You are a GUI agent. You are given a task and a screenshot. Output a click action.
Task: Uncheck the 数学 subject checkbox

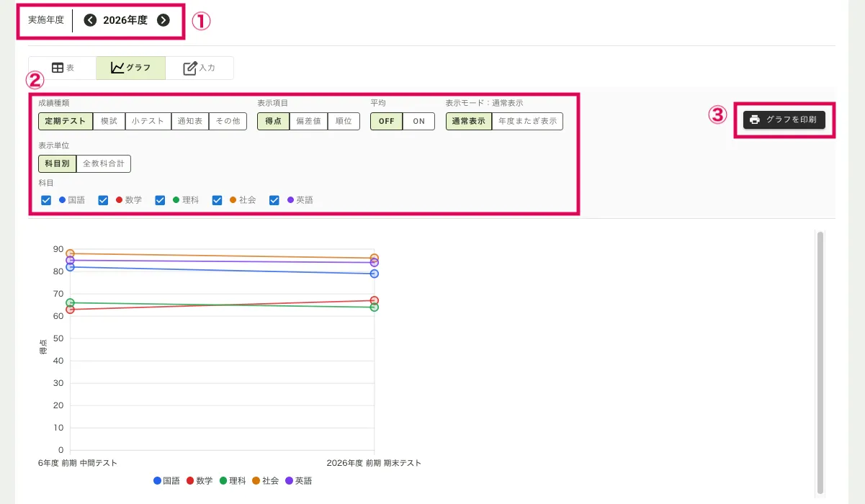pos(103,200)
